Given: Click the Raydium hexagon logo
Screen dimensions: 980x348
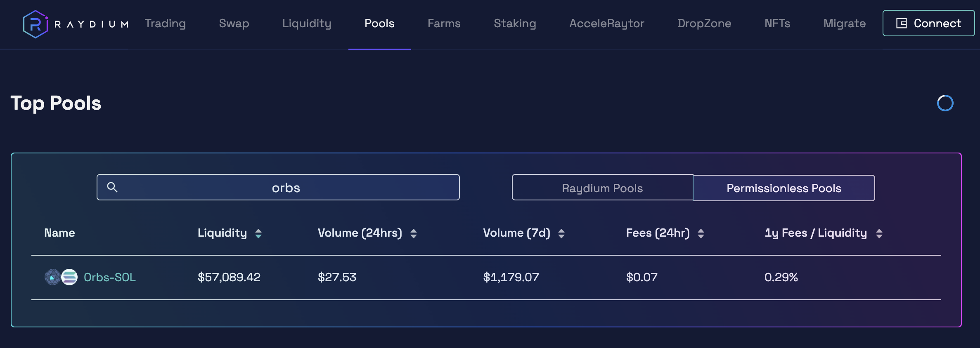Looking at the screenshot, I should point(36,24).
